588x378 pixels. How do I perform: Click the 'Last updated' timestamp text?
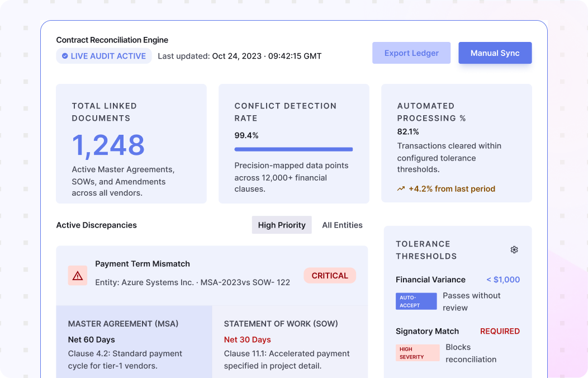(240, 56)
